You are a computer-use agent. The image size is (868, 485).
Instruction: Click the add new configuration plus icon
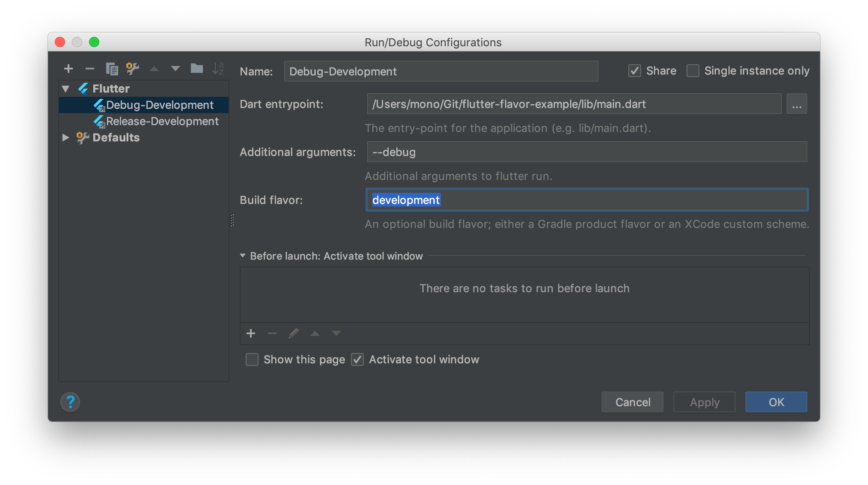click(x=68, y=69)
